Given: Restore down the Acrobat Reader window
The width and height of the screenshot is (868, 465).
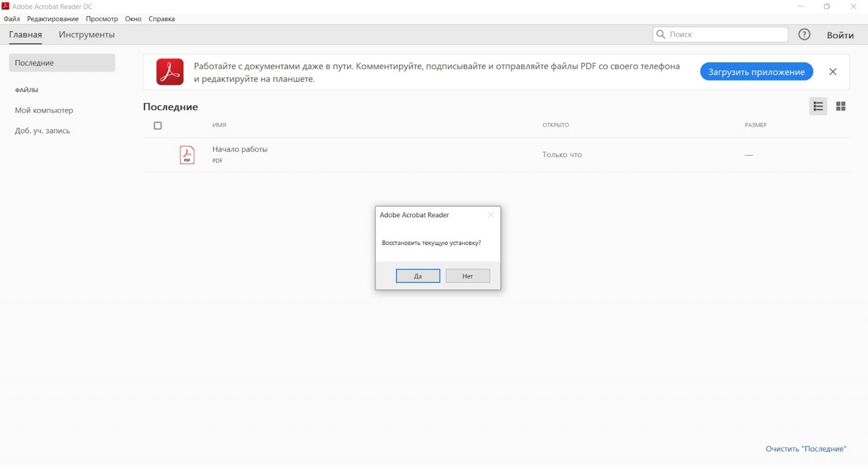Looking at the screenshot, I should coord(826,6).
